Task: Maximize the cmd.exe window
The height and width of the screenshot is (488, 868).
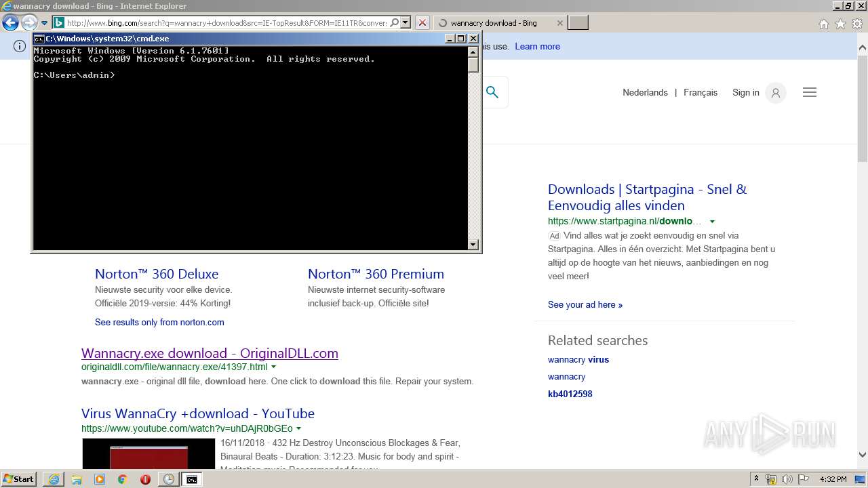Action: click(x=461, y=39)
